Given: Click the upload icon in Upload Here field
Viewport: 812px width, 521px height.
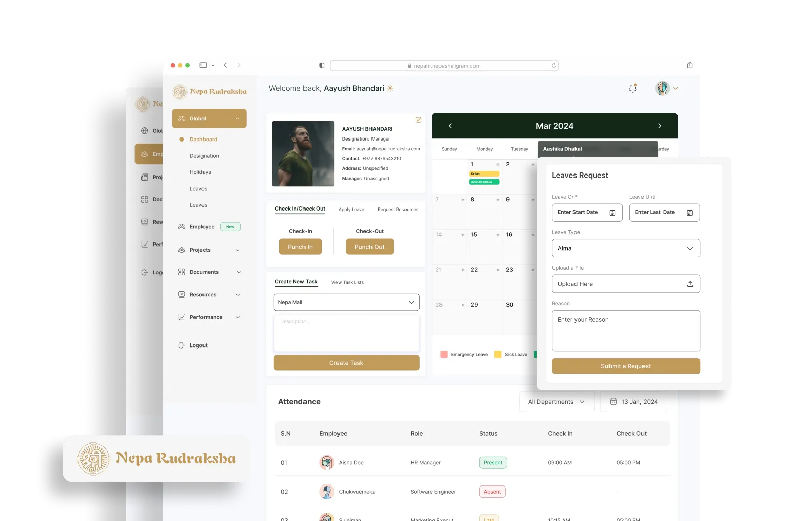Looking at the screenshot, I should pyautogui.click(x=690, y=284).
